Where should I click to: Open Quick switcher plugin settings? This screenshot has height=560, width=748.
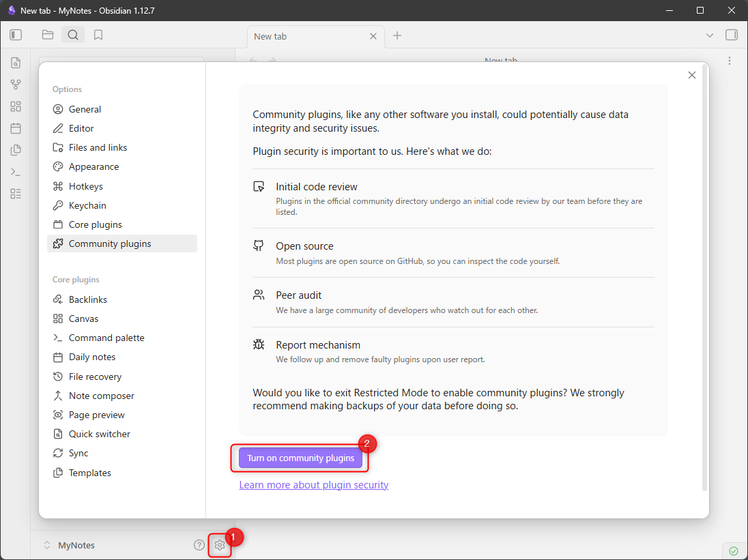click(122, 434)
